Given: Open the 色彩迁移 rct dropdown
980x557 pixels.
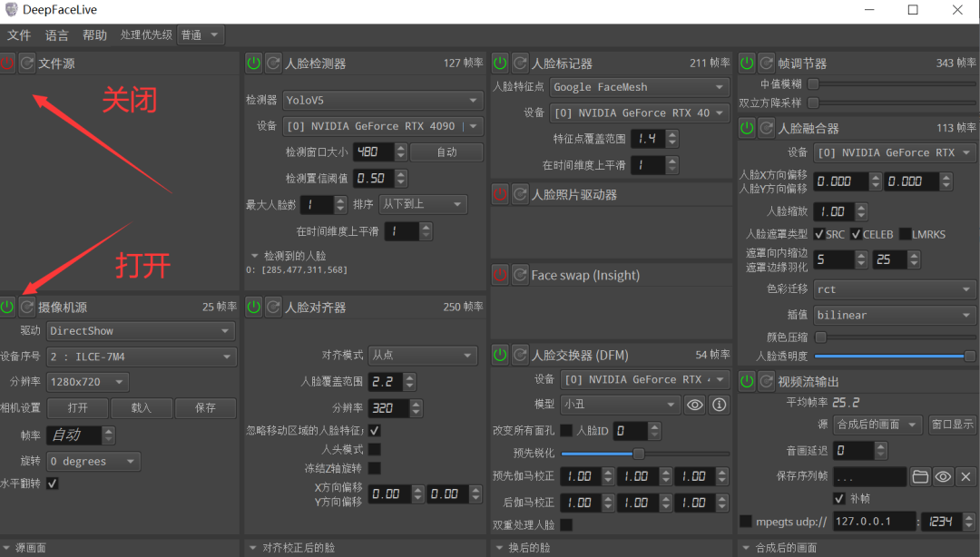Looking at the screenshot, I should (x=895, y=289).
